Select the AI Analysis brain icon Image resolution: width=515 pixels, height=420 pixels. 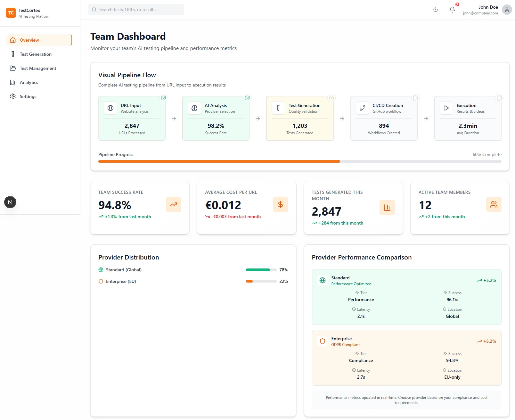[194, 108]
